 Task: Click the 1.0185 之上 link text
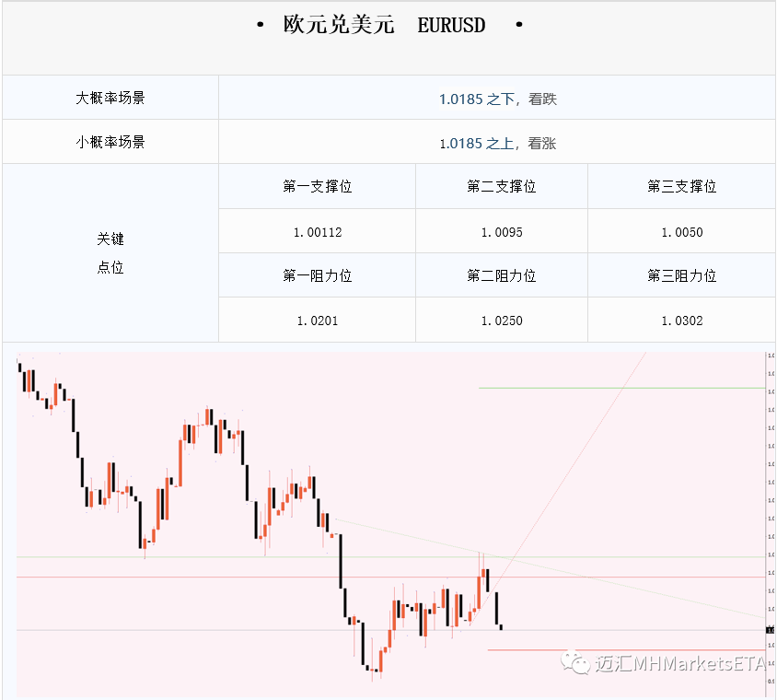point(477,144)
